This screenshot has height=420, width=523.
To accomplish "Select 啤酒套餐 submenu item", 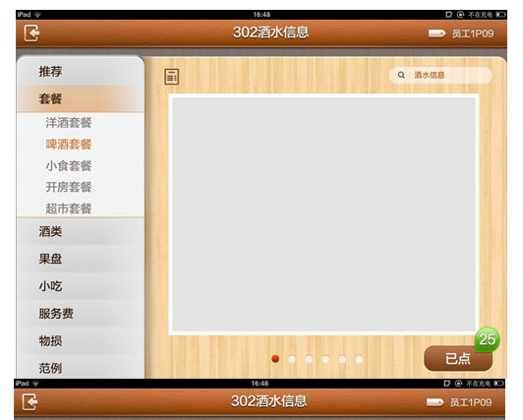I will click(69, 145).
